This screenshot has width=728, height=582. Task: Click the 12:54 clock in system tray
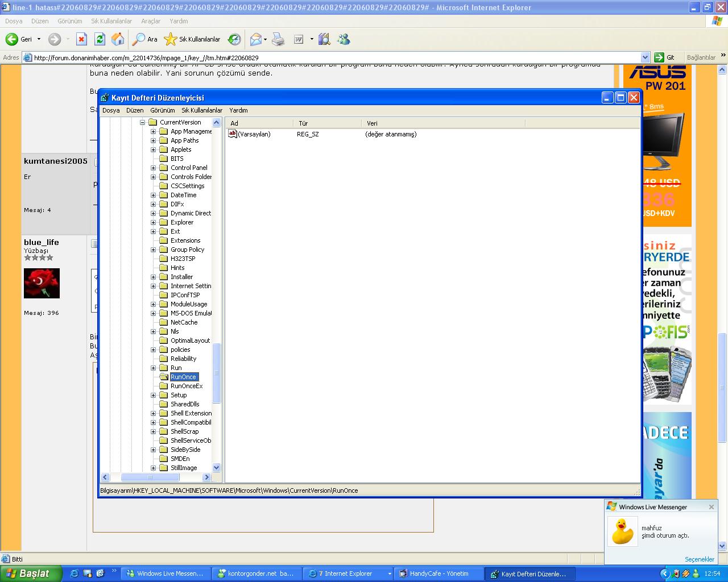[x=712, y=574]
